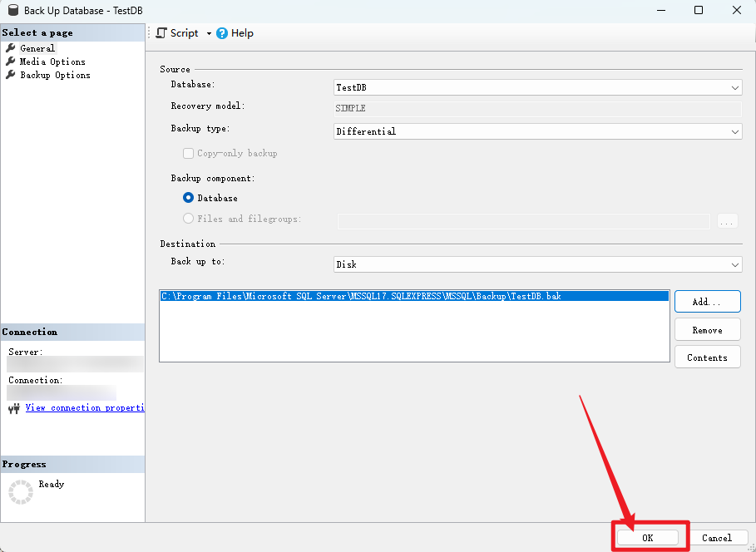
Task: Click OK to start the backup
Action: pyautogui.click(x=648, y=538)
